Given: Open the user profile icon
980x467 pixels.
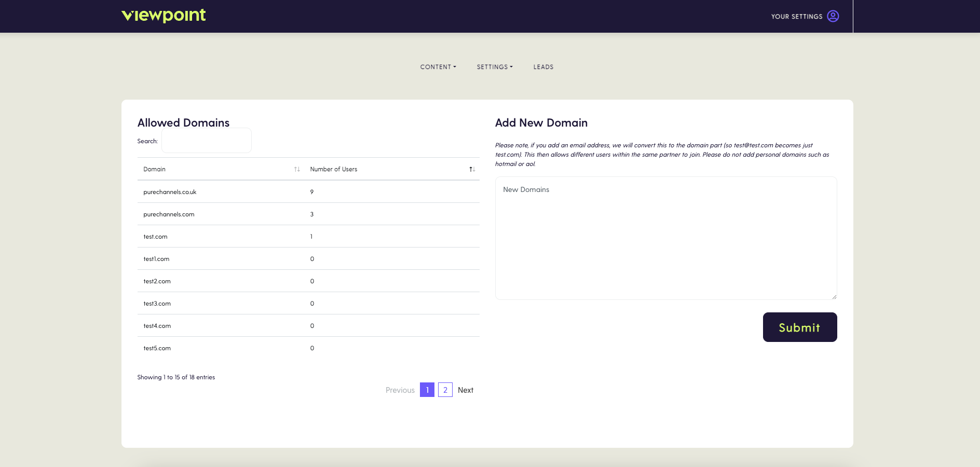Looking at the screenshot, I should (x=833, y=16).
